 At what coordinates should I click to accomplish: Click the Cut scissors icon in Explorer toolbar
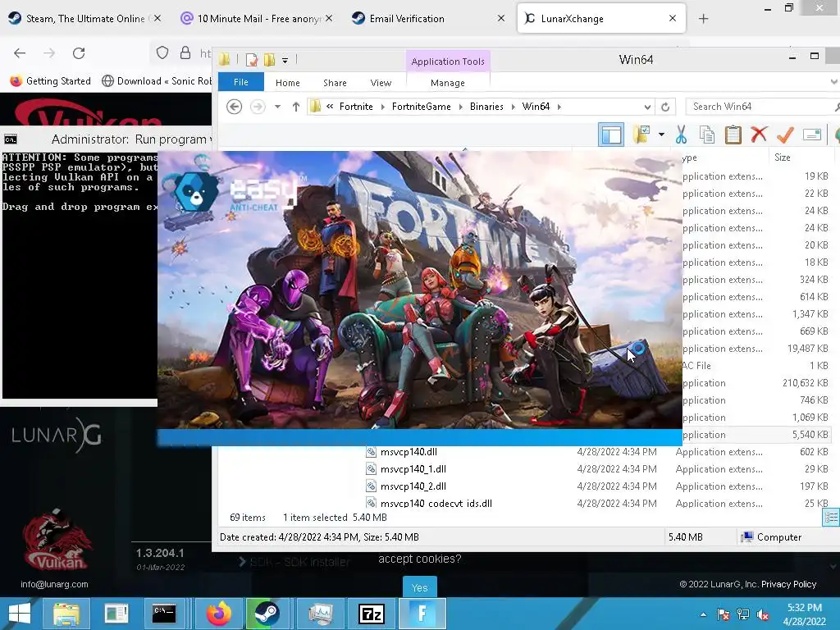(x=681, y=135)
